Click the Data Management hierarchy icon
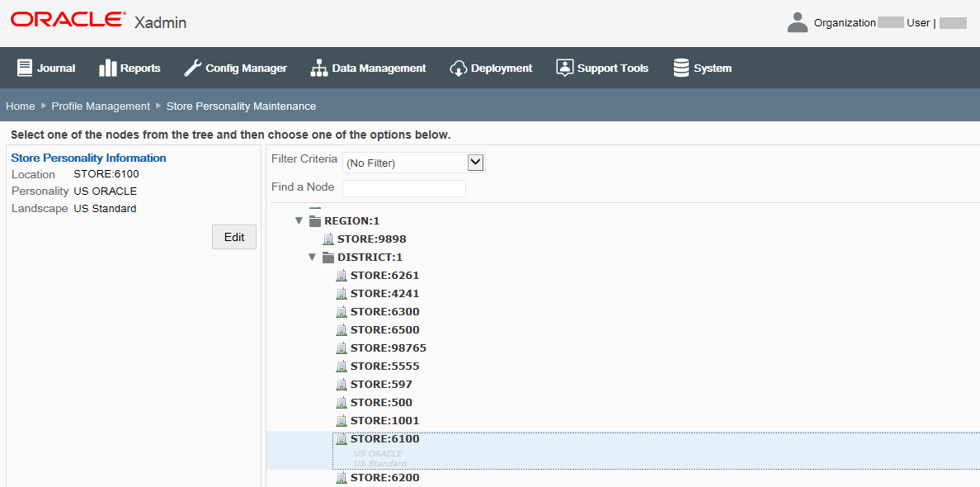This screenshot has width=980, height=487. 318,68
